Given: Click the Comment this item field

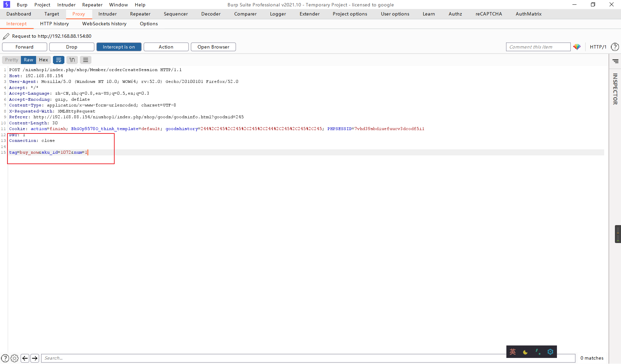Looking at the screenshot, I should tap(538, 47).
